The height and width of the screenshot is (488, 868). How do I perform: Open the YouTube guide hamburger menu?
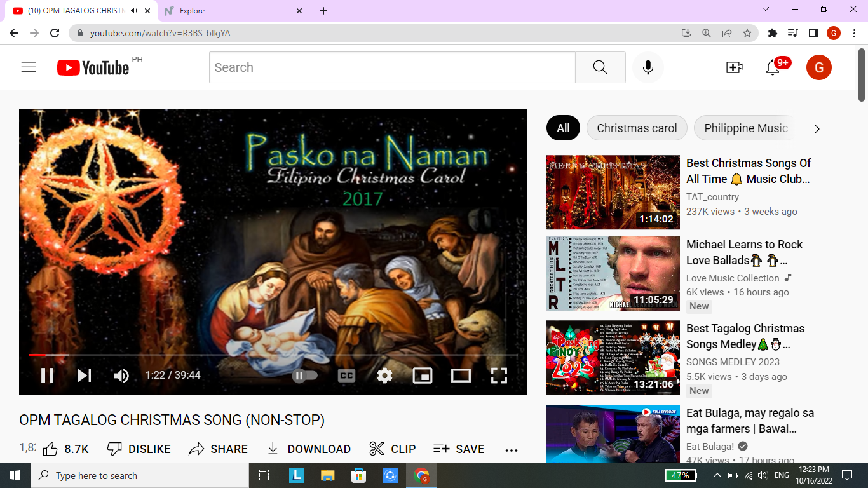point(29,67)
